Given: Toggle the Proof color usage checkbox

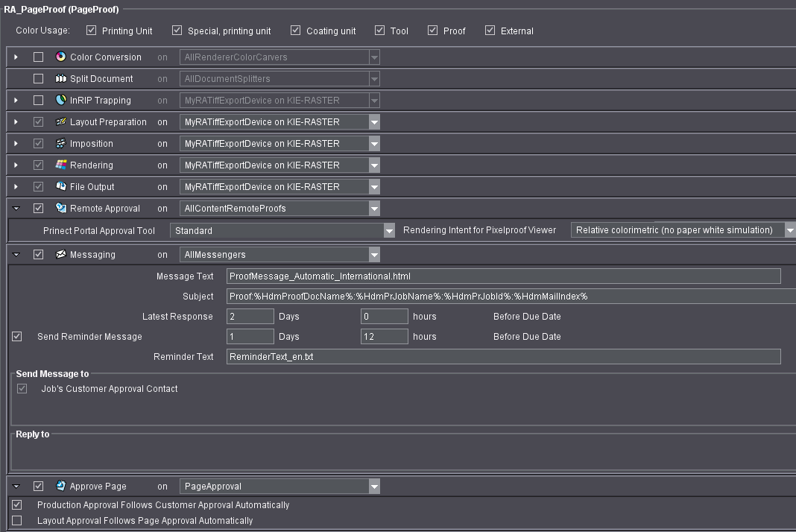Looking at the screenshot, I should click(432, 30).
